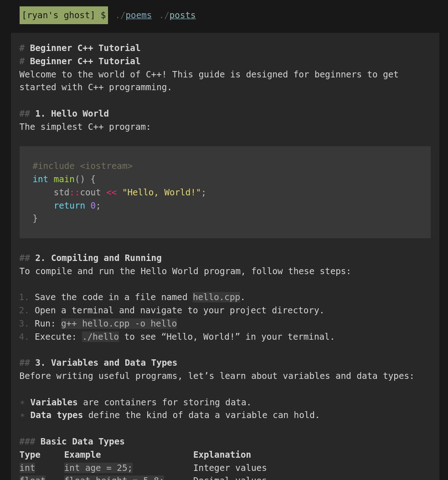Select the hello.cpp inline code snippet
The height and width of the screenshot is (480, 448).
point(216,297)
